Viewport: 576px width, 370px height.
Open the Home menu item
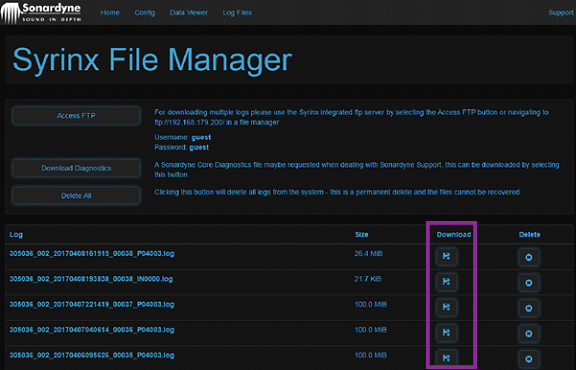[110, 12]
